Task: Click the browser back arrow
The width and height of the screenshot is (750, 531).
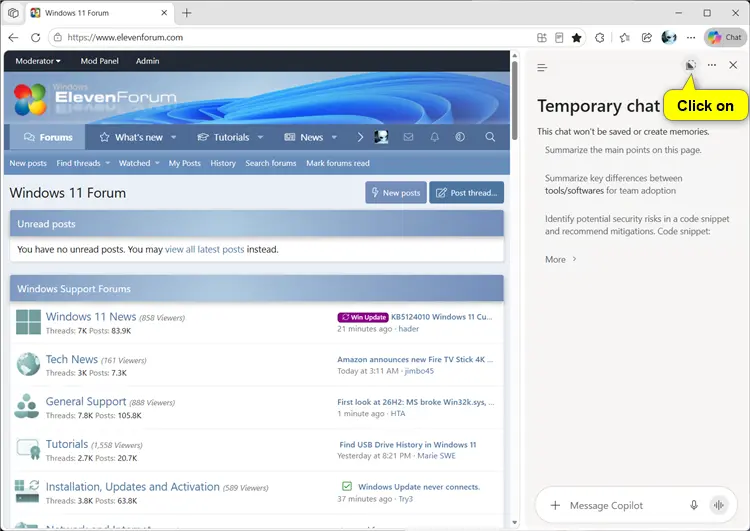Action: [x=13, y=37]
